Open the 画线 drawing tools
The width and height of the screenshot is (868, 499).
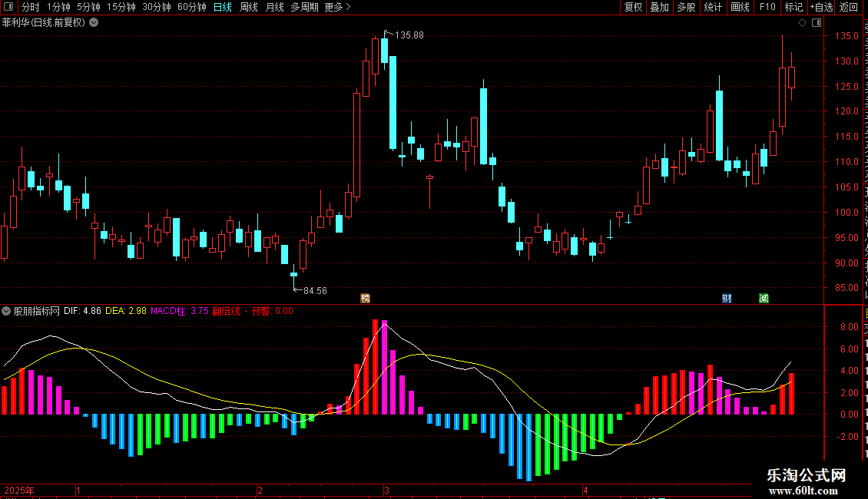(740, 7)
